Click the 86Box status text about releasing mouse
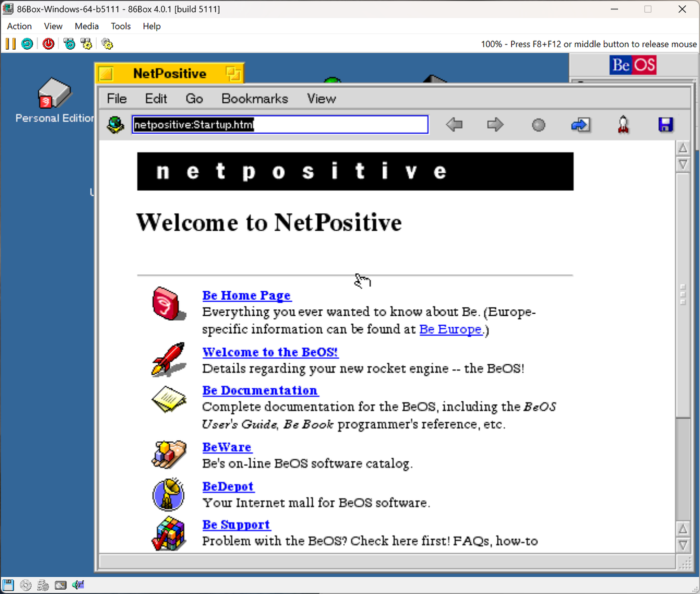This screenshot has height=594, width=700. (588, 44)
